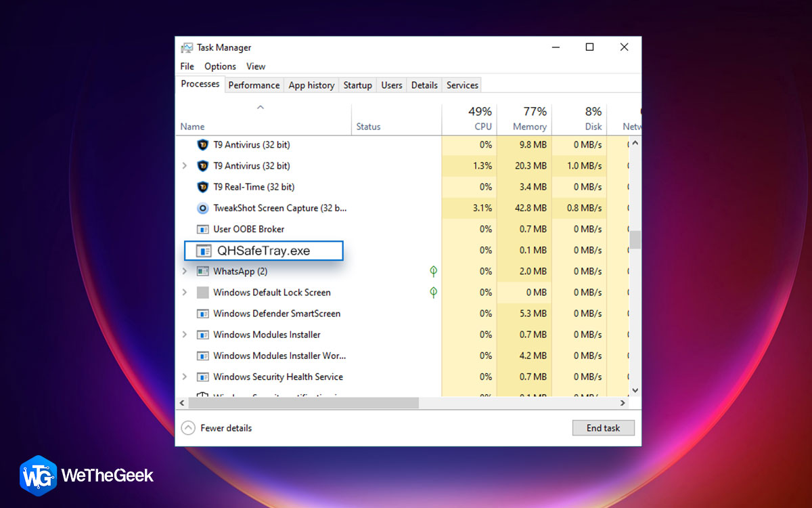This screenshot has width=812, height=508.
Task: Switch to the Performance tab
Action: [254, 85]
